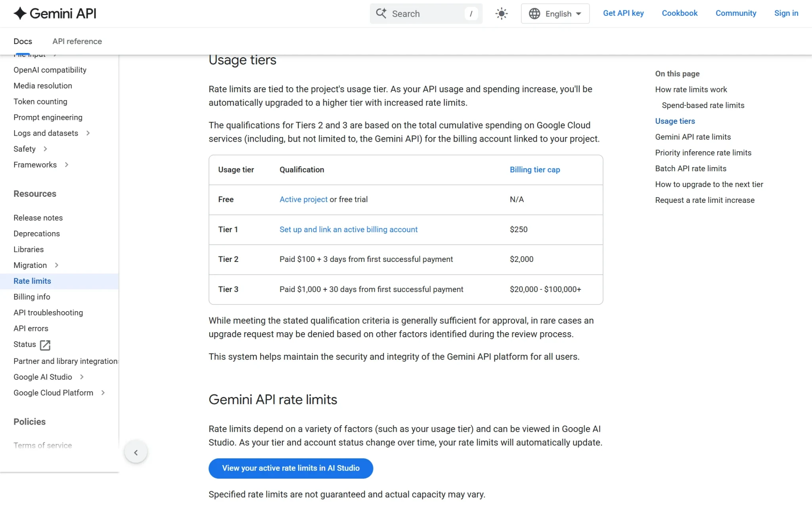The height and width of the screenshot is (508, 812).
Task: Switch to the Docs tab
Action: 23,41
